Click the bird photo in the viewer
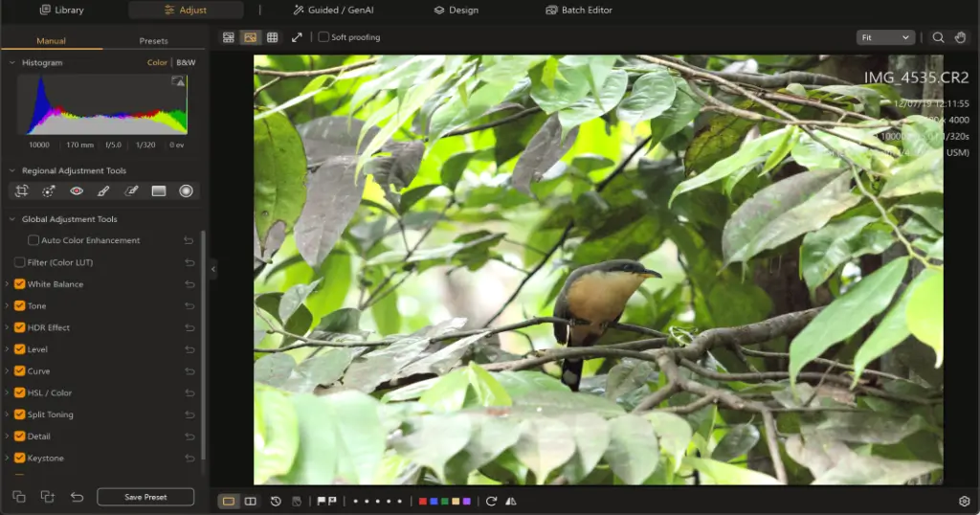 (x=598, y=269)
